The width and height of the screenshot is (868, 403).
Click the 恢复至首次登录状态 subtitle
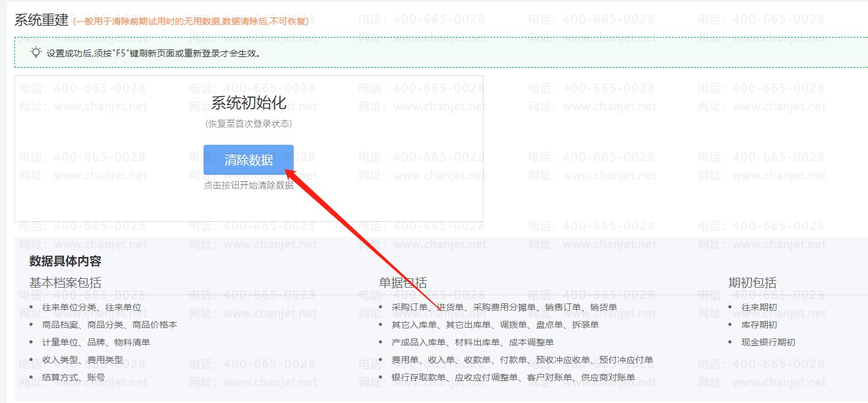pos(249,123)
